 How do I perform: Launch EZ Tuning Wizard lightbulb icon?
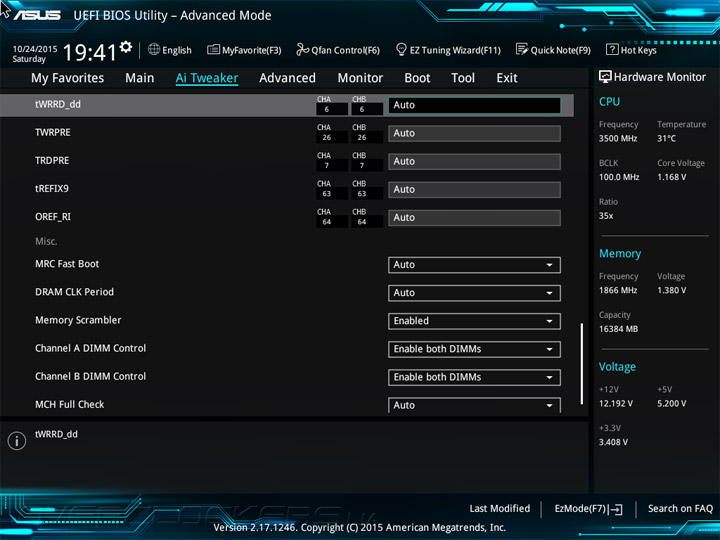tap(401, 49)
